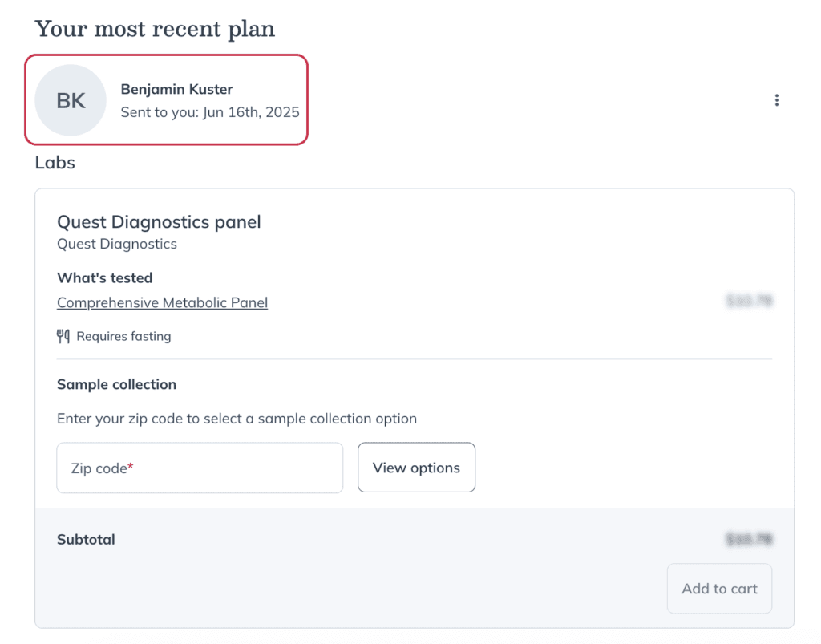This screenshot has height=644, width=821.
Task: Focus the Zip code input field
Action: (x=200, y=468)
